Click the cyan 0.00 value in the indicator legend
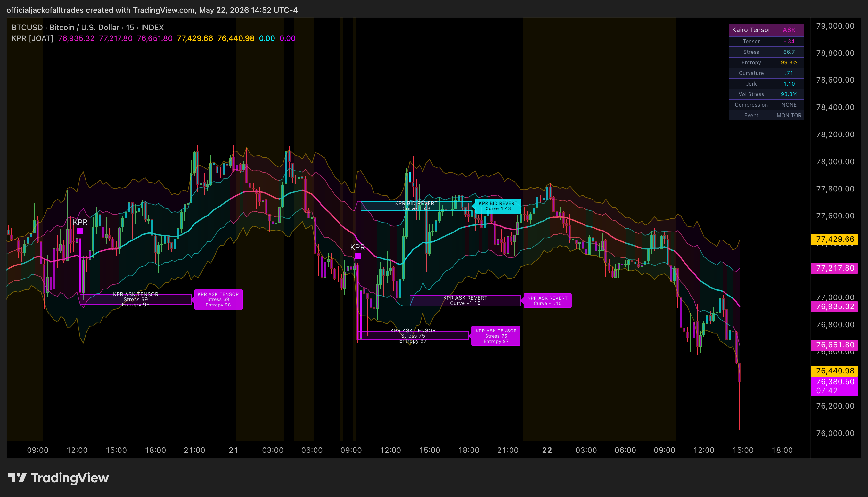The image size is (868, 497). (267, 38)
